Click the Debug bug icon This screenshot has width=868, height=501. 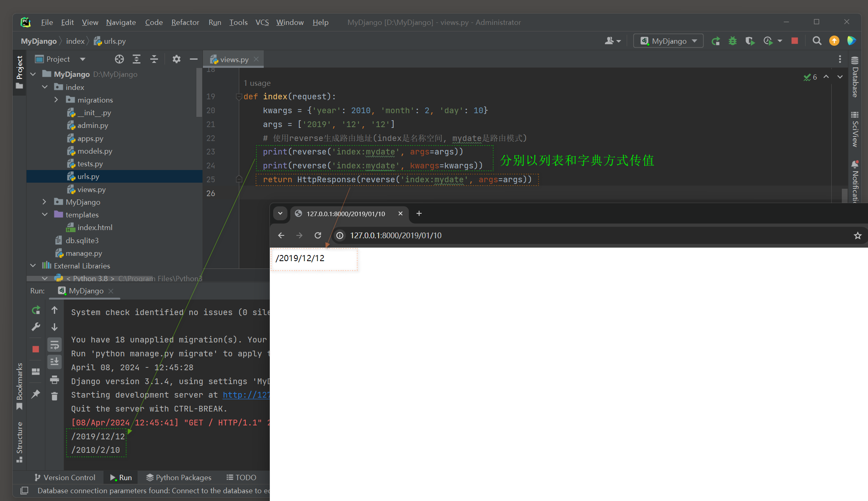(732, 41)
